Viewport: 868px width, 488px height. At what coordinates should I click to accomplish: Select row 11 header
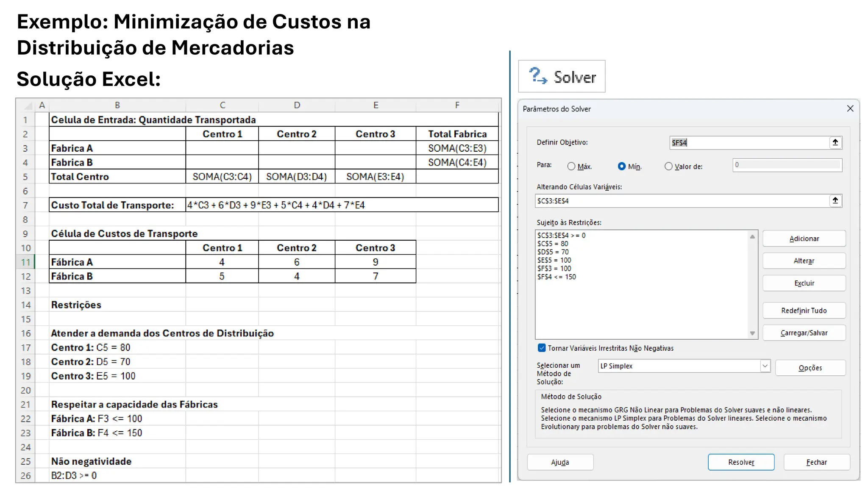pyautogui.click(x=26, y=262)
